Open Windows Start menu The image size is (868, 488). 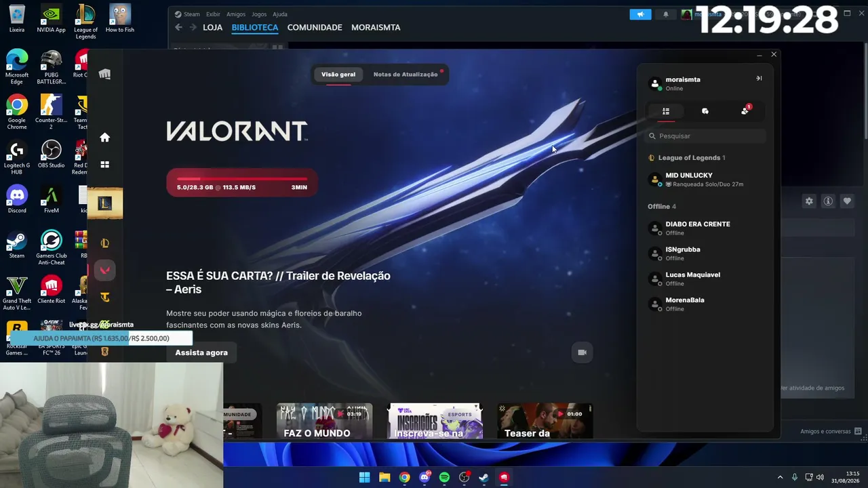pos(364,477)
